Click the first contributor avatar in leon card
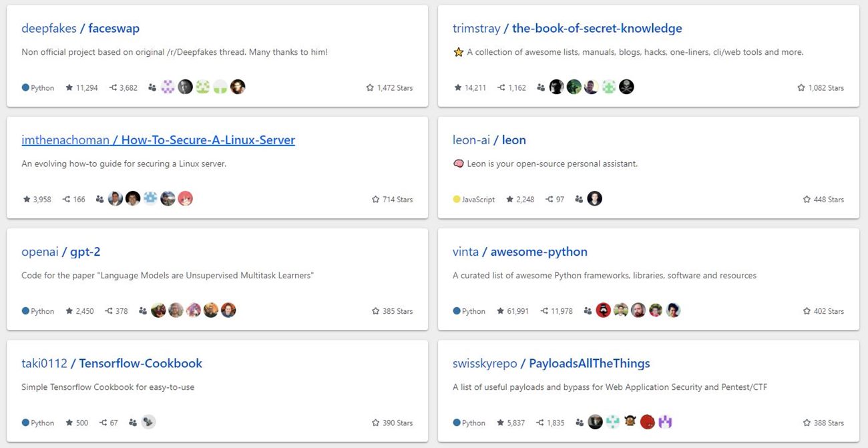Viewport: 868px width, 448px height. (594, 199)
